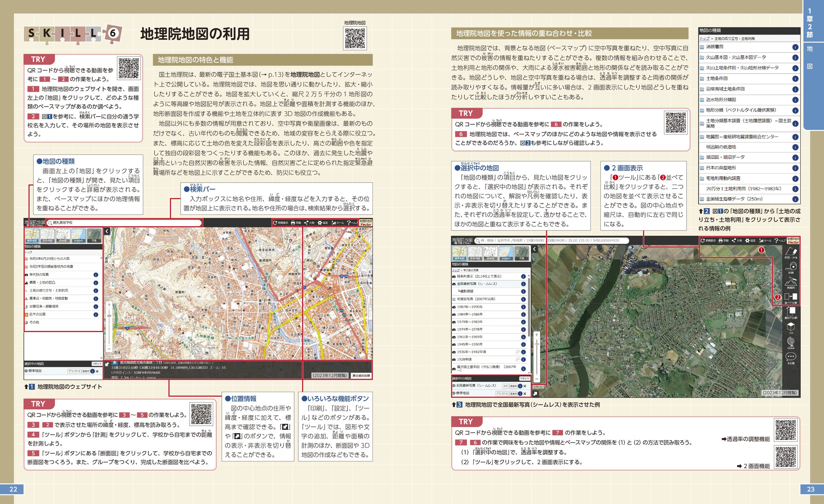
Task: Click 表示値の説明 button
Action: pos(361,376)
